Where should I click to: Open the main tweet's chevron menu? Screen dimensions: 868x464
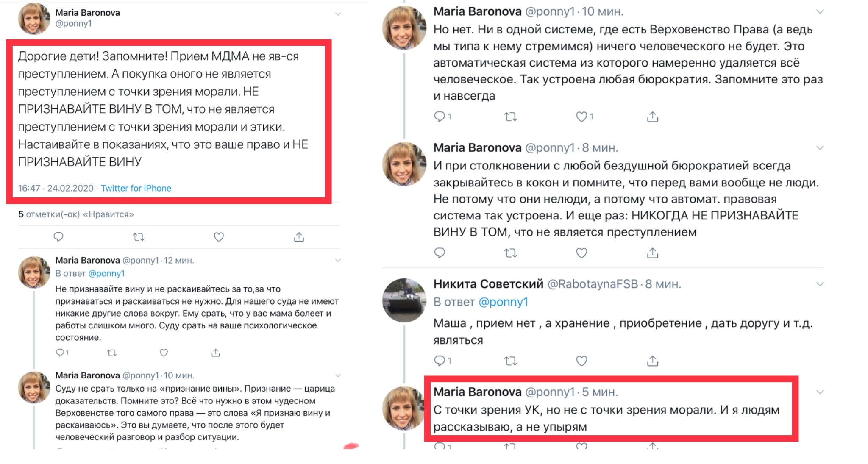click(x=338, y=14)
